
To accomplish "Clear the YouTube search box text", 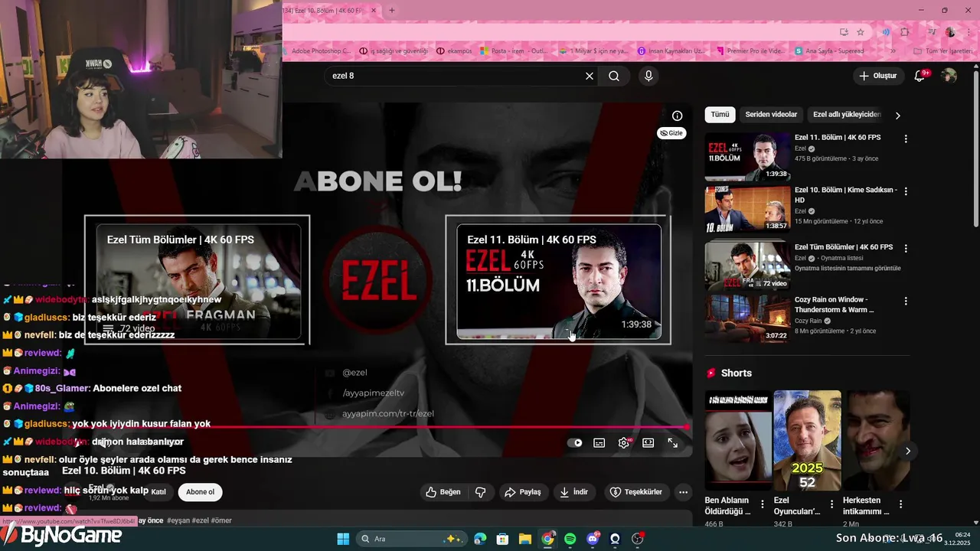I will coord(590,76).
